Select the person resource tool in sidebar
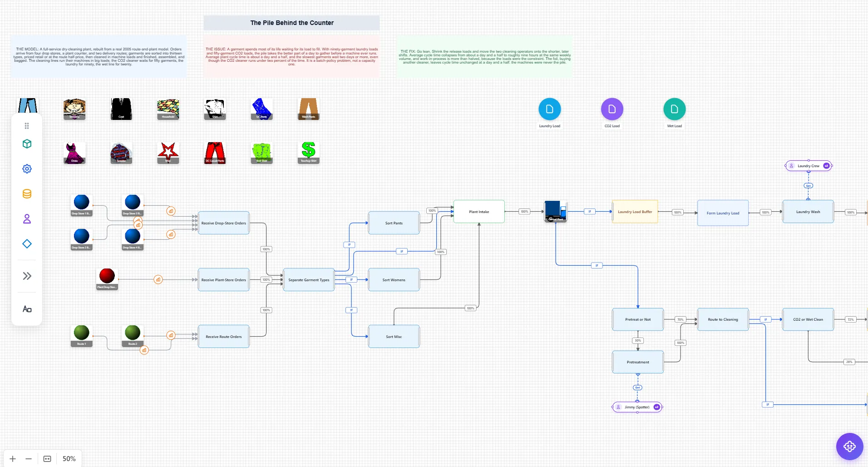This screenshot has height=467, width=868. pos(27,219)
